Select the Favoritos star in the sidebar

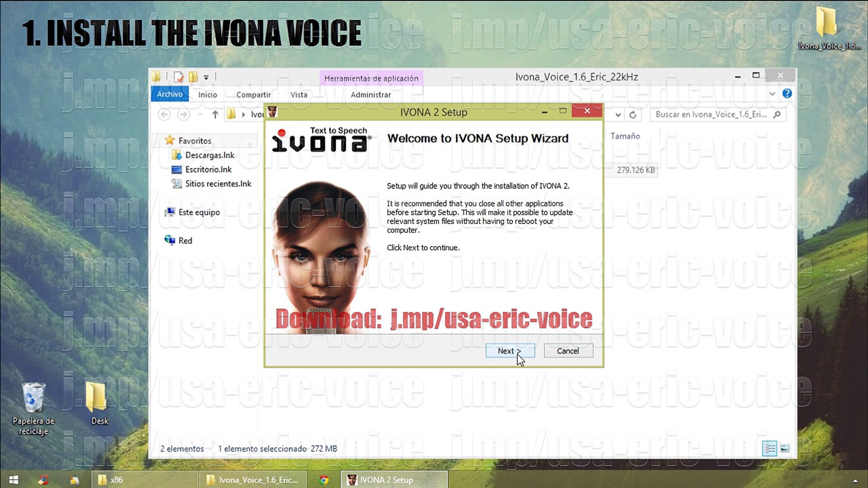point(170,141)
